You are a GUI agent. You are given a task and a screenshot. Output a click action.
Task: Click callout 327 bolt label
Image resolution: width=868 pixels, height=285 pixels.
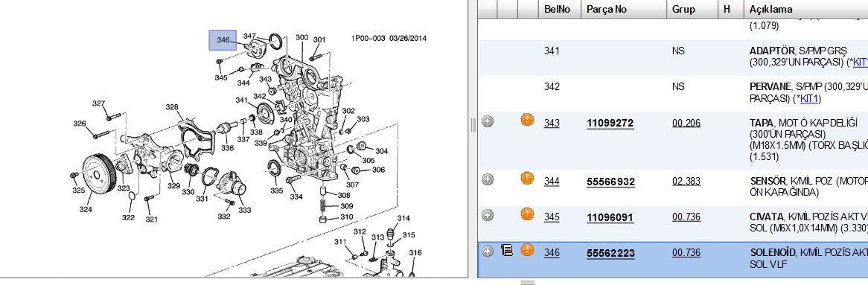[98, 103]
